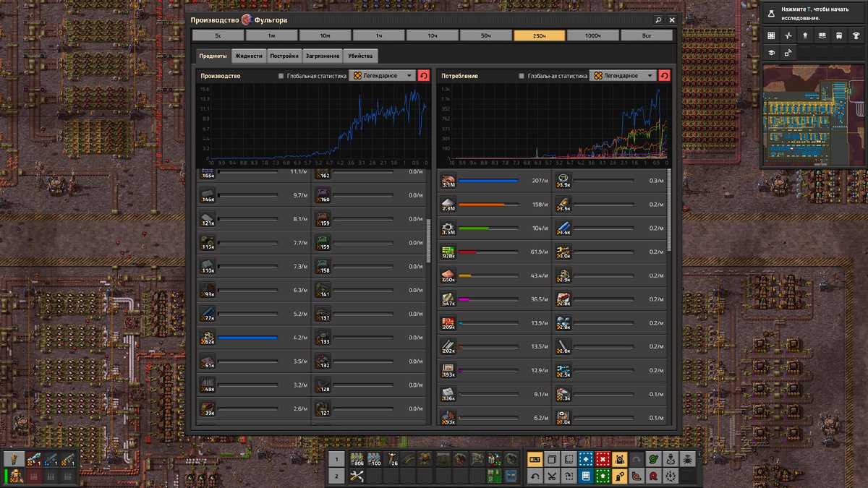This screenshot has width=868, height=488.
Task: Open the tips graduation-cap icon
Action: [771, 52]
